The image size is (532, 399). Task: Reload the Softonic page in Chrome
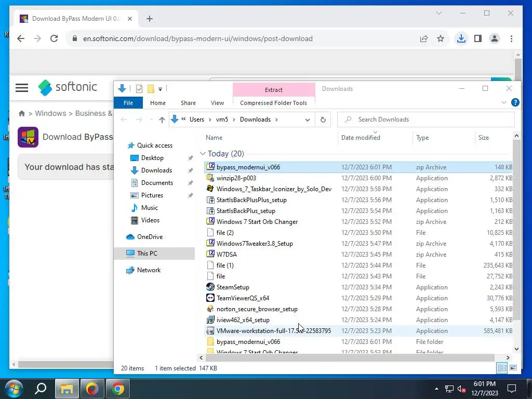click(x=54, y=38)
